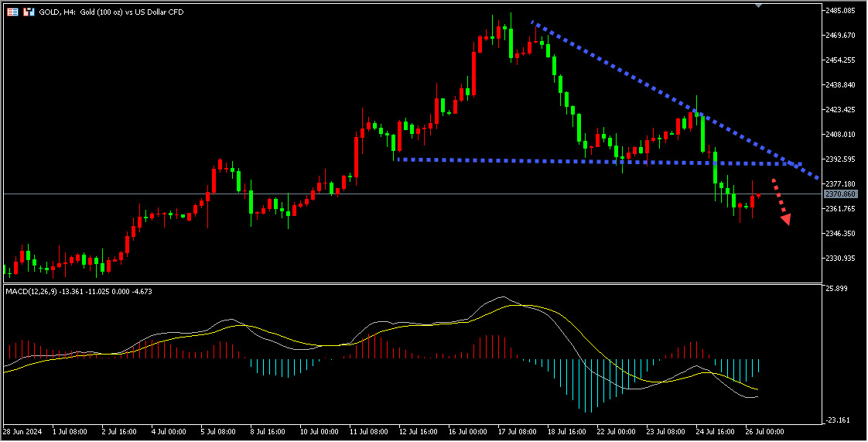Click the 28 Jun 2024 date label
Image resolution: width=868 pixels, height=442 pixels.
click(23, 431)
